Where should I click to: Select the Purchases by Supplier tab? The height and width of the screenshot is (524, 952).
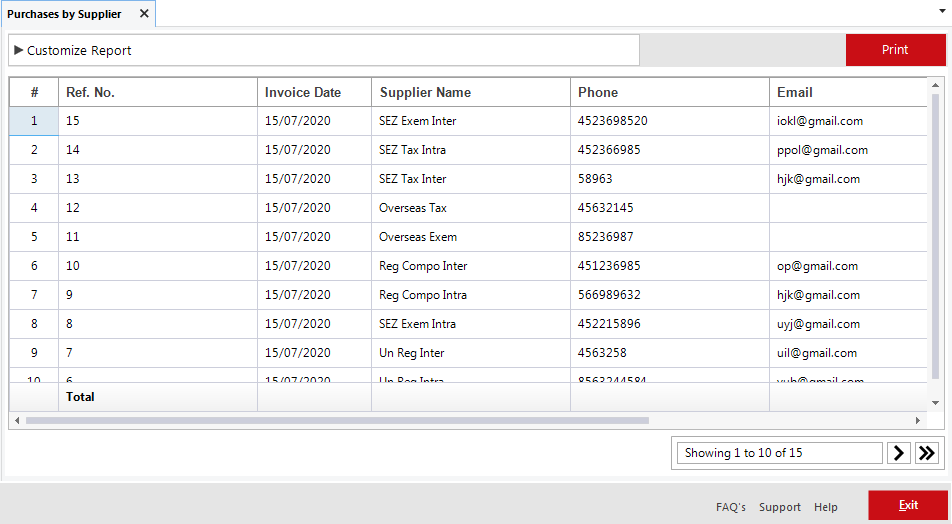tap(65, 14)
